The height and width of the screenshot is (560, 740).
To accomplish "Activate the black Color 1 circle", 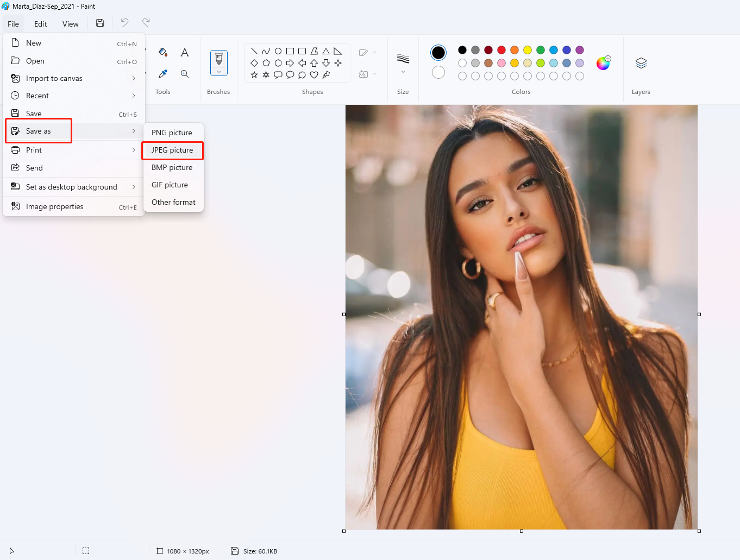I will coord(438,53).
